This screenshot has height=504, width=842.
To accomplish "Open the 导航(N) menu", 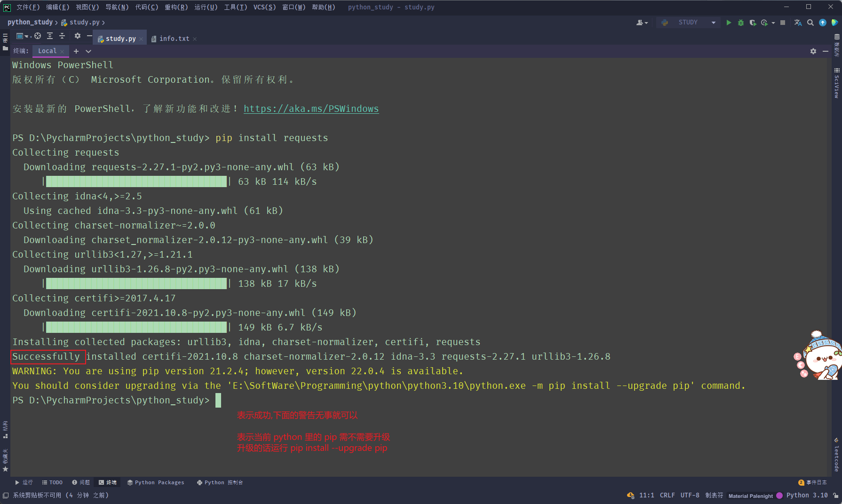I will 117,7.
